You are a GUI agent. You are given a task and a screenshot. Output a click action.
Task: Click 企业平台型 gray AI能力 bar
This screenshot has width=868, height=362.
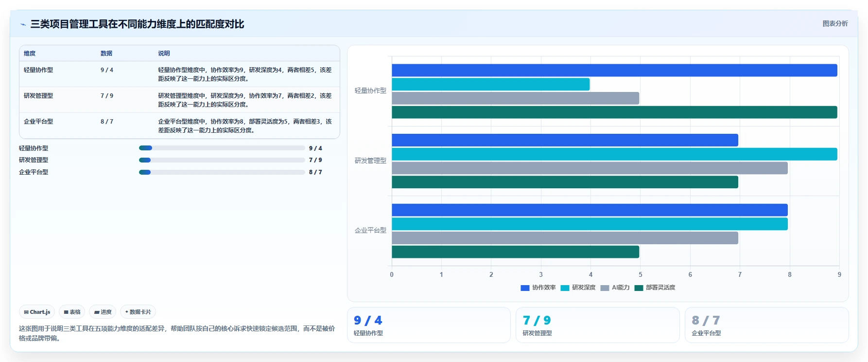coord(565,238)
